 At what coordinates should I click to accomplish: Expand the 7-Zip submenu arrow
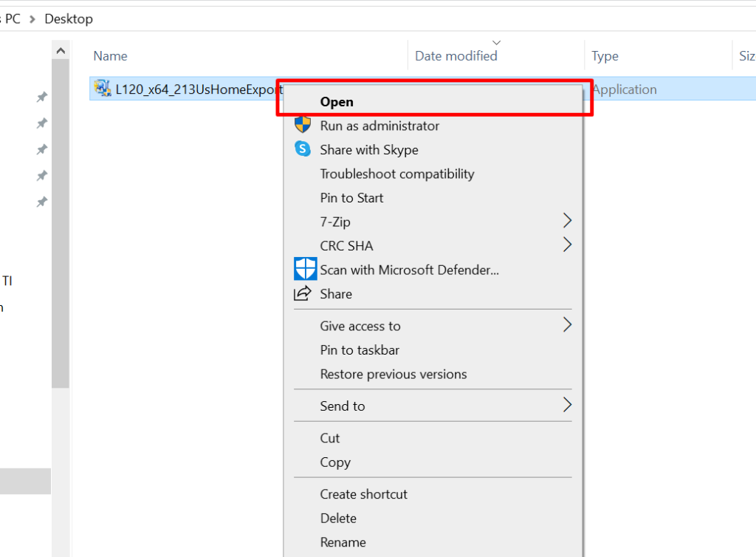coord(567,222)
